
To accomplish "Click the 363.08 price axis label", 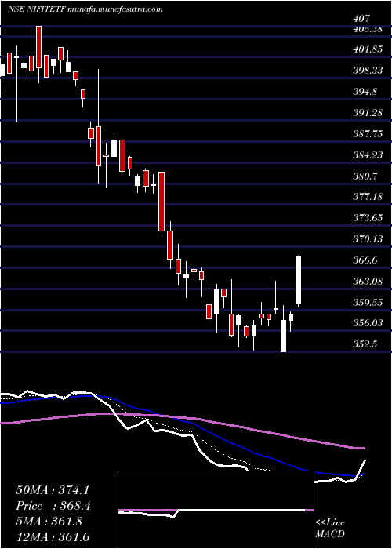I will pos(368,281).
